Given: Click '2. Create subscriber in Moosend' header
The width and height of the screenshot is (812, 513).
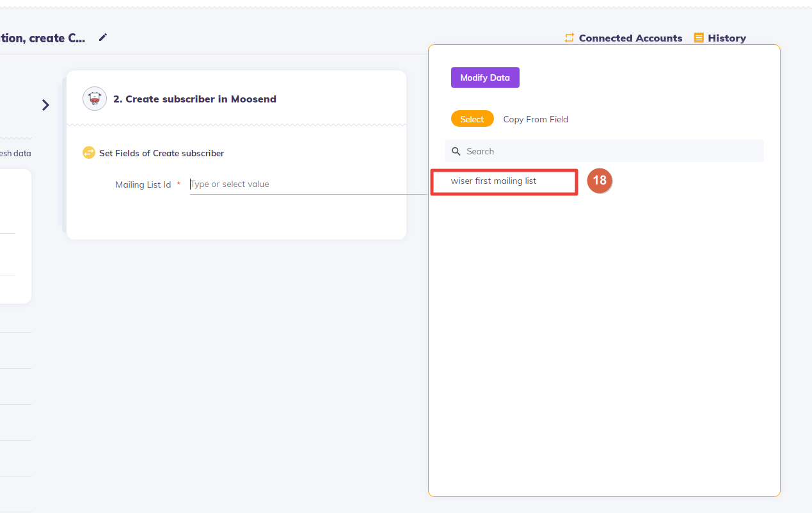Looking at the screenshot, I should click(x=195, y=99).
